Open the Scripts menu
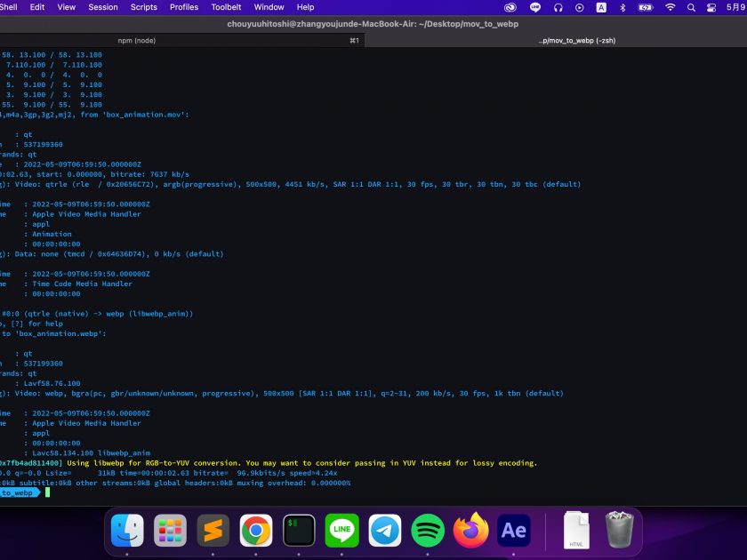The image size is (747, 560). click(x=144, y=7)
